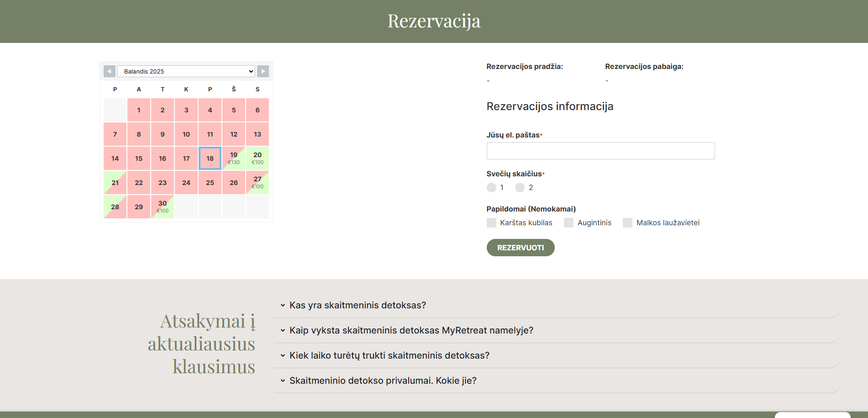Select 1 guest radio option

click(x=491, y=187)
